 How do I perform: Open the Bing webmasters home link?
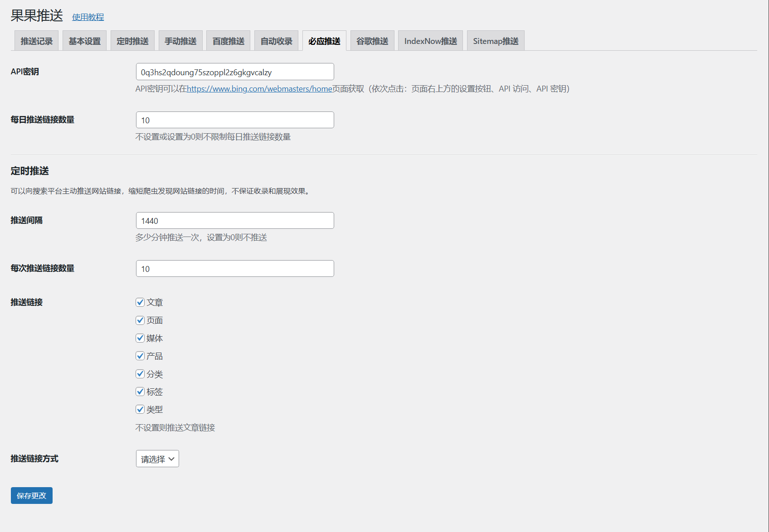coord(259,89)
